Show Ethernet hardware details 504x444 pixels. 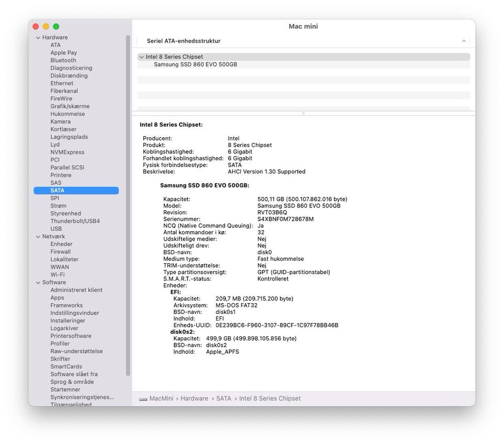click(62, 84)
